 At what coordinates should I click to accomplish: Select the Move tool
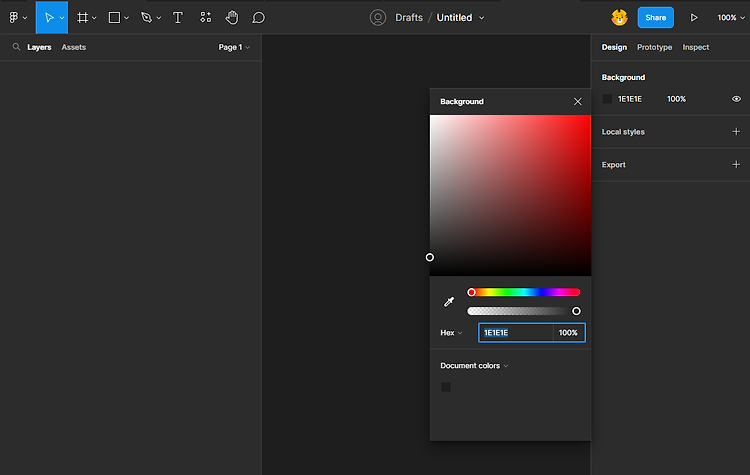tap(49, 18)
